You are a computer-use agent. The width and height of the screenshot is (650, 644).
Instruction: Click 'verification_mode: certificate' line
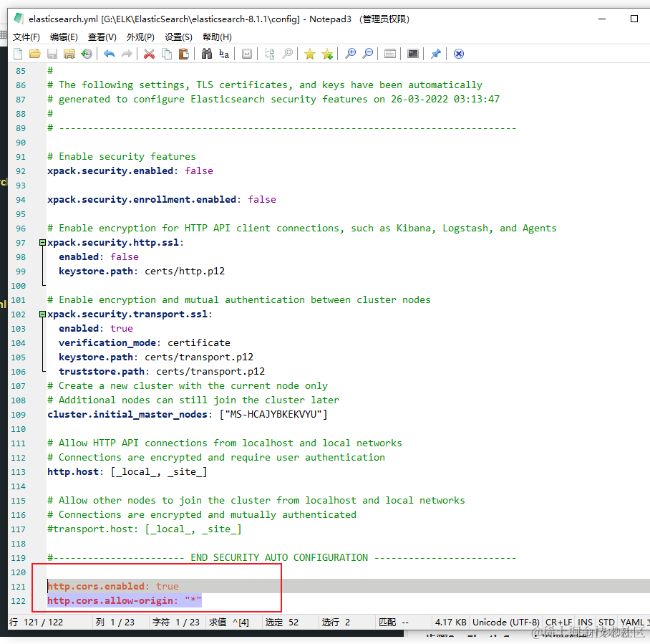click(145, 342)
